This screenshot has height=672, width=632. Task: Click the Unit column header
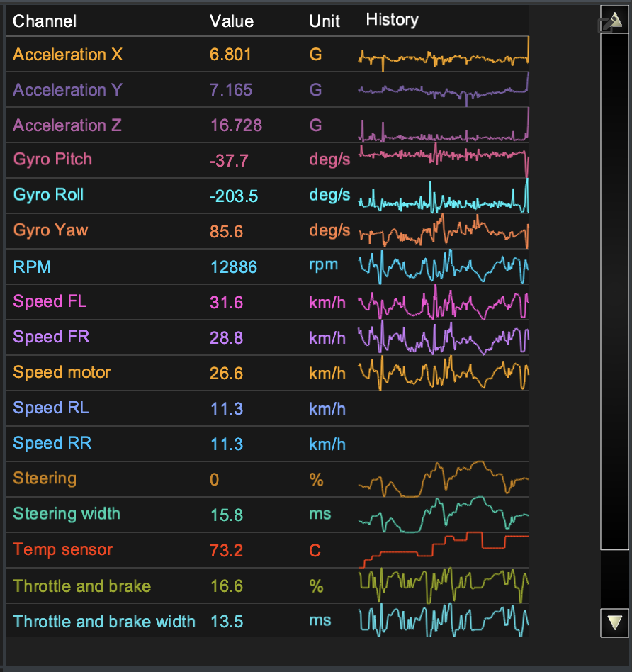click(x=325, y=21)
